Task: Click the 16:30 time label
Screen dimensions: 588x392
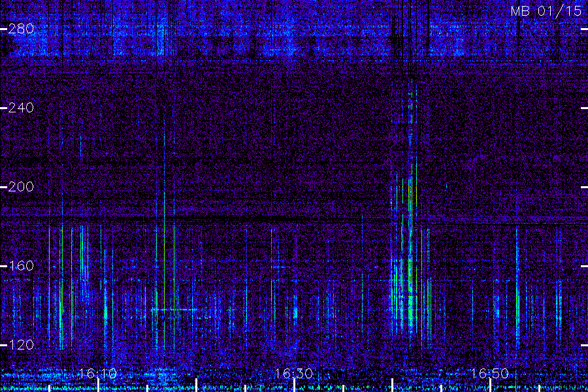Action: click(x=293, y=373)
